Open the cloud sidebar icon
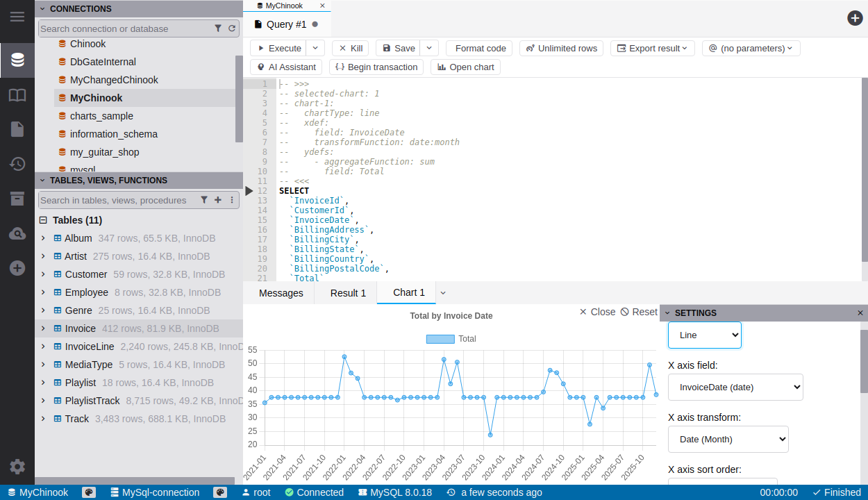Screen dimensions: 868x500 click(17, 233)
